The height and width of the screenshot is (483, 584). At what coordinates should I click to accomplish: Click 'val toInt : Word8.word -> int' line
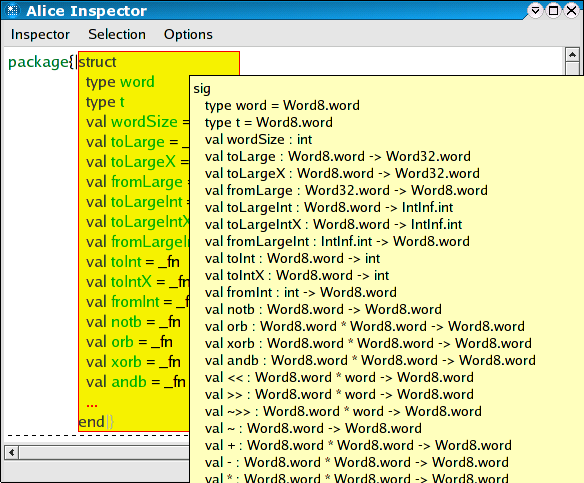tap(292, 258)
